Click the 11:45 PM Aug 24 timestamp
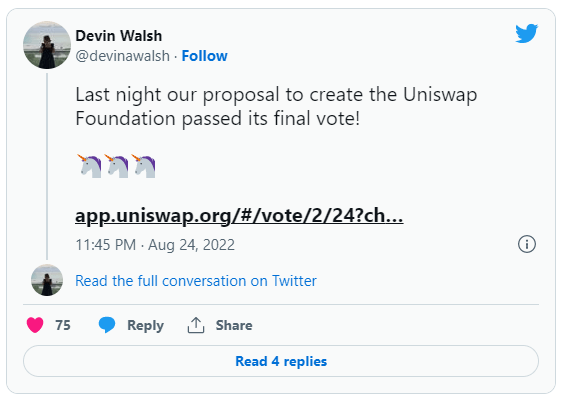The width and height of the screenshot is (562, 402). pos(155,245)
